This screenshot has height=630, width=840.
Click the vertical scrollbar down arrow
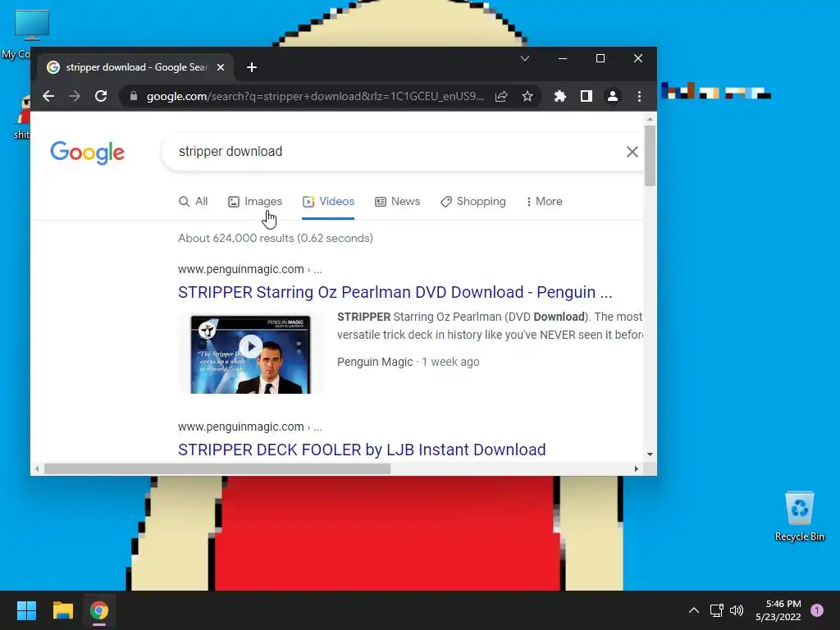650,454
